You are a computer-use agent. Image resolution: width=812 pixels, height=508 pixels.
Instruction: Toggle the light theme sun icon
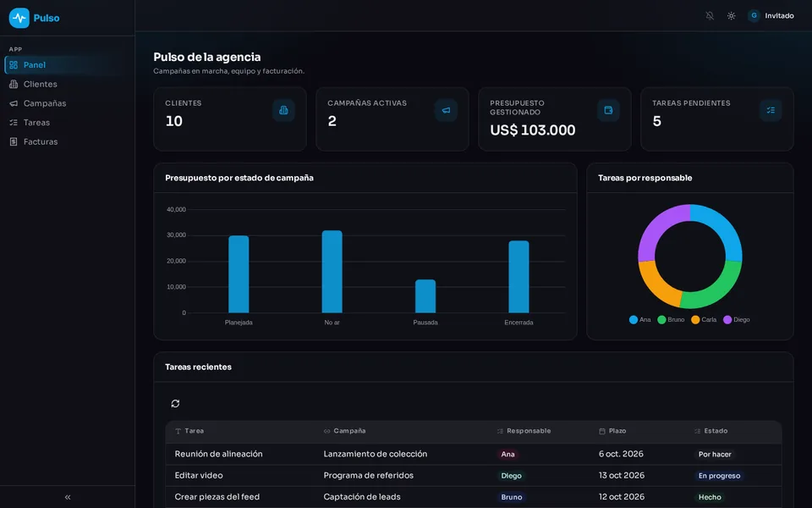coord(731,16)
